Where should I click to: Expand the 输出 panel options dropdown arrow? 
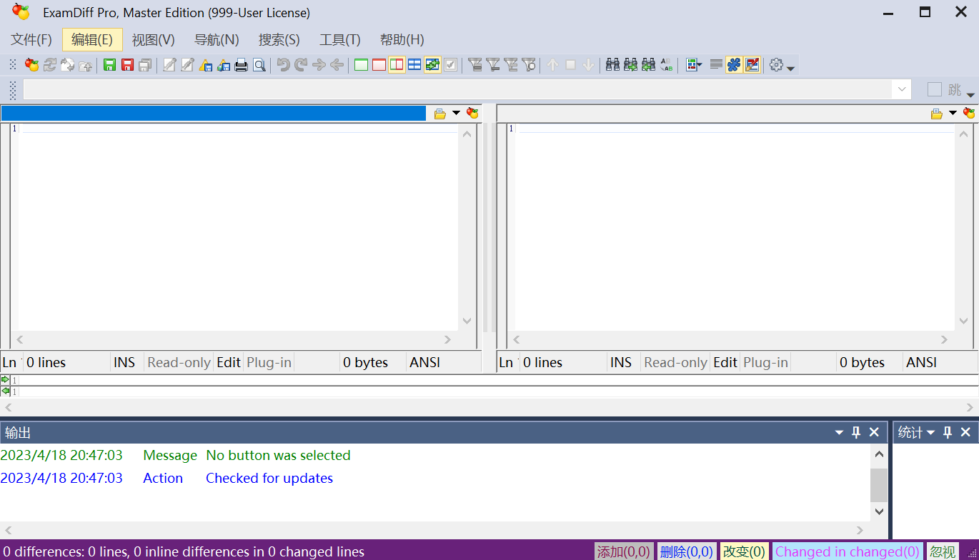(x=839, y=432)
